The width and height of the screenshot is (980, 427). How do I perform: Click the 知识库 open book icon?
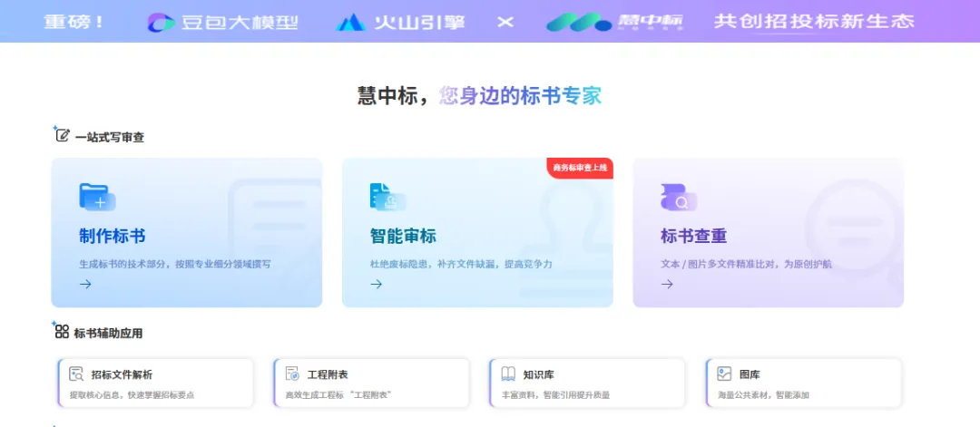(x=508, y=374)
